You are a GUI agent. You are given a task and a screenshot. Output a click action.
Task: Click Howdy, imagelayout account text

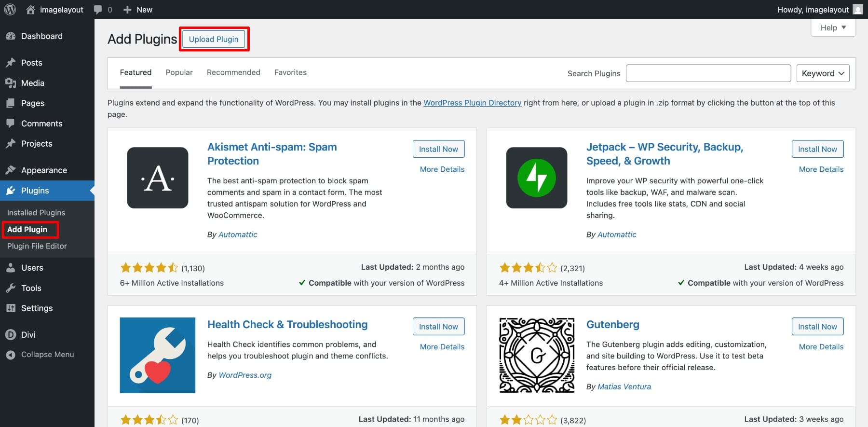tap(813, 10)
